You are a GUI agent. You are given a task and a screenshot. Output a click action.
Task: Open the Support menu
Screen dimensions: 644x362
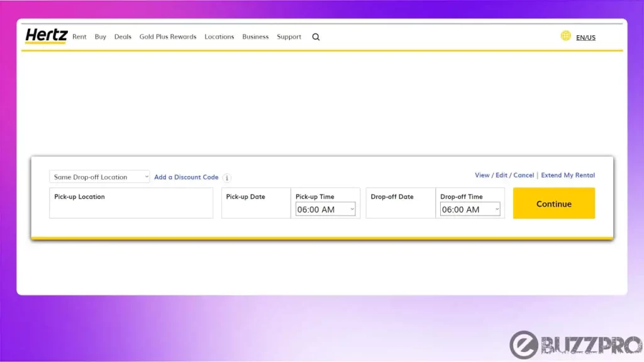[x=289, y=37]
